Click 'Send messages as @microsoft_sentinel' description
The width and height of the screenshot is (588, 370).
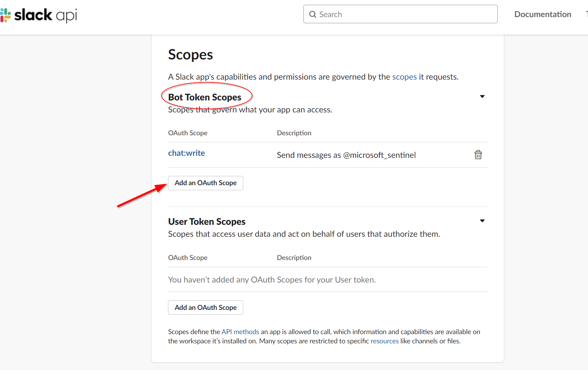(x=346, y=155)
